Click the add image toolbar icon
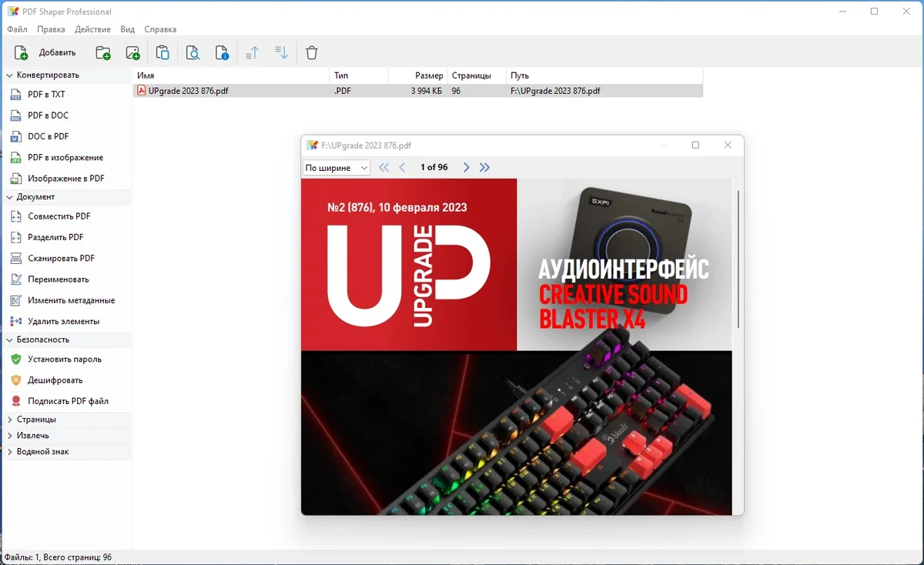 tap(132, 52)
